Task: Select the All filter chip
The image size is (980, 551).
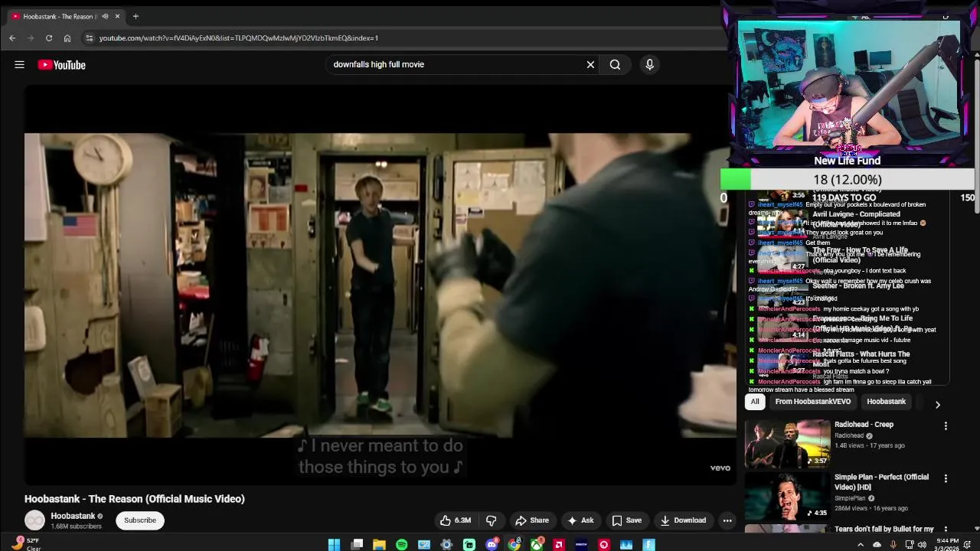Action: pyautogui.click(x=755, y=402)
